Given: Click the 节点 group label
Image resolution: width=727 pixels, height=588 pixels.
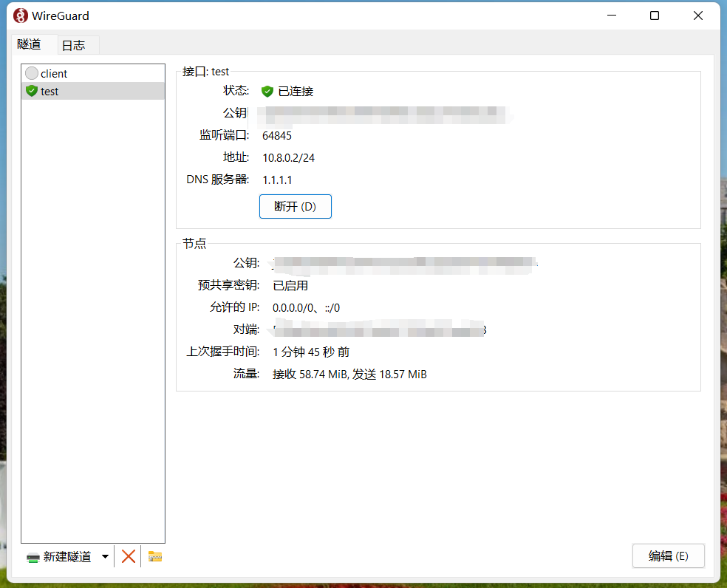Looking at the screenshot, I should 194,244.
